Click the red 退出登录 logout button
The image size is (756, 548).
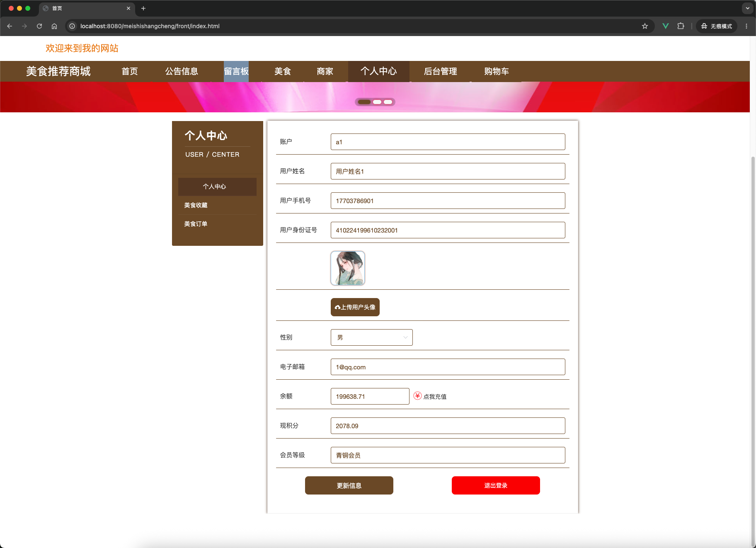(496, 485)
